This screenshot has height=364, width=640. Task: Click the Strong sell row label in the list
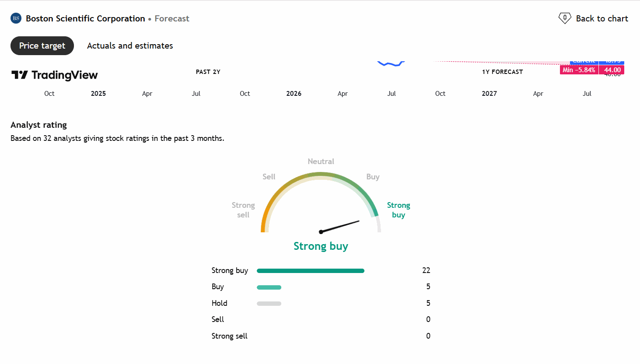(x=229, y=336)
